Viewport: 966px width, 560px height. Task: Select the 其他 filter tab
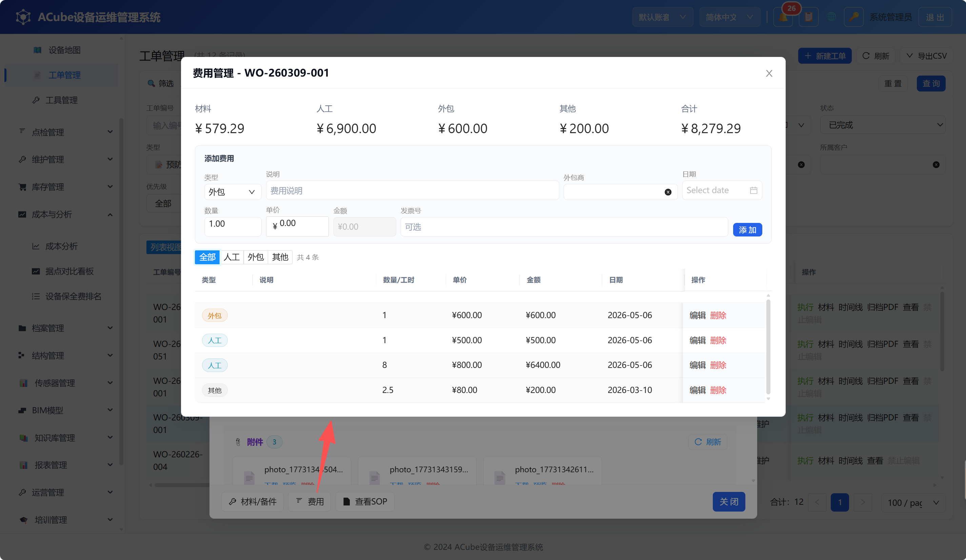click(x=280, y=257)
